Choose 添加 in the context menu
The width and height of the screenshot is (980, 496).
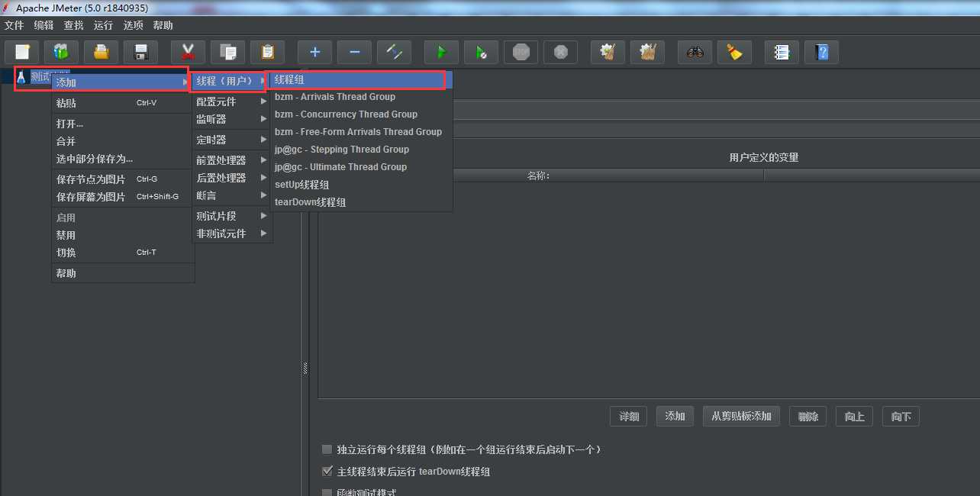click(123, 82)
